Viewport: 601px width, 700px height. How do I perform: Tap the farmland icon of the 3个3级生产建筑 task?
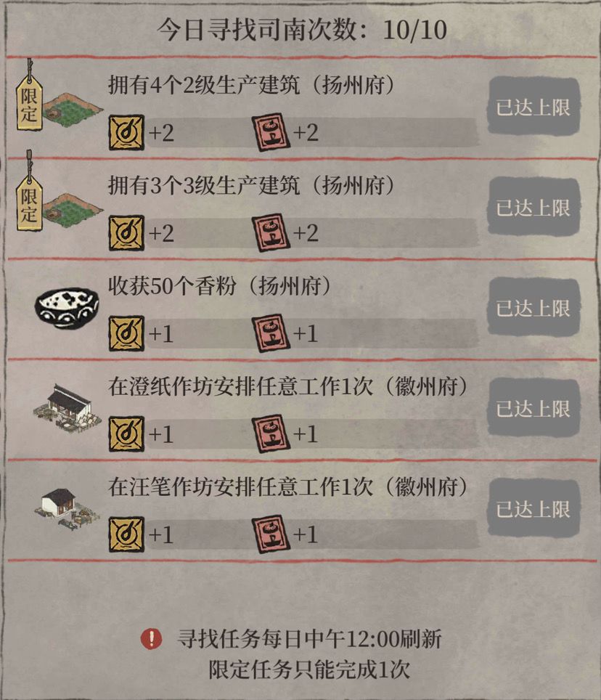(x=73, y=211)
